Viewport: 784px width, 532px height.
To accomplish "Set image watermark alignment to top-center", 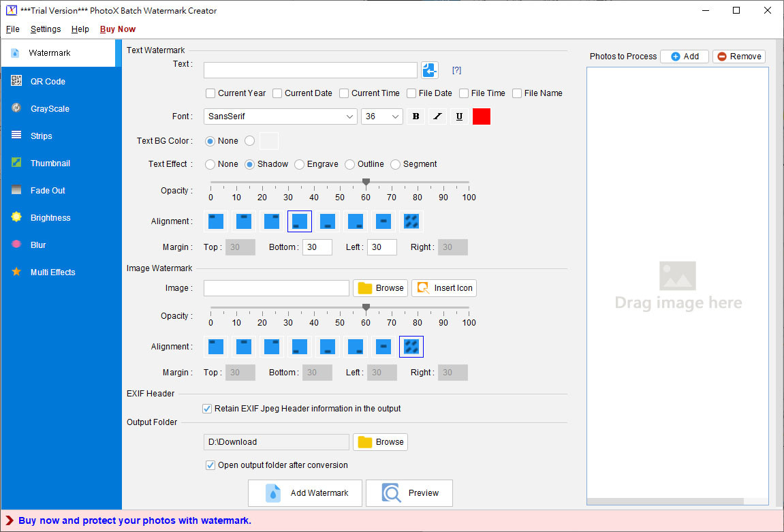I will [243, 347].
